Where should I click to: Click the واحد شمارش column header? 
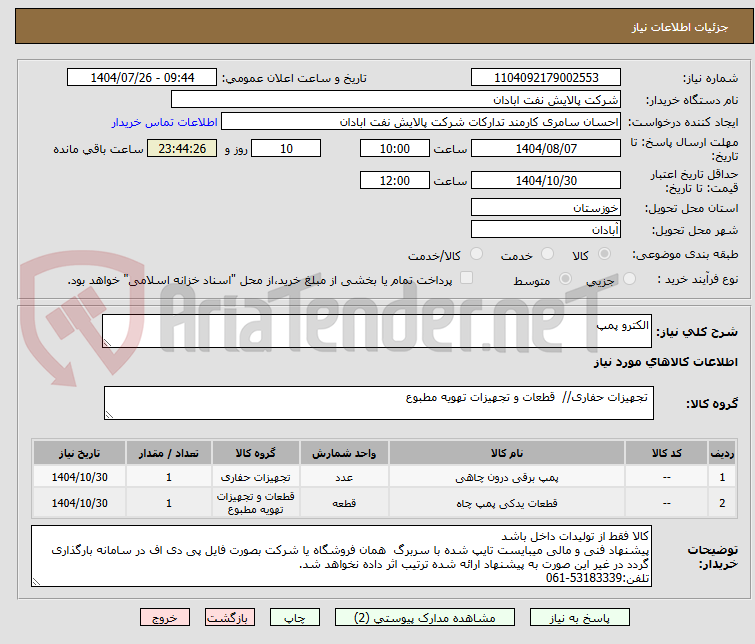344,453
